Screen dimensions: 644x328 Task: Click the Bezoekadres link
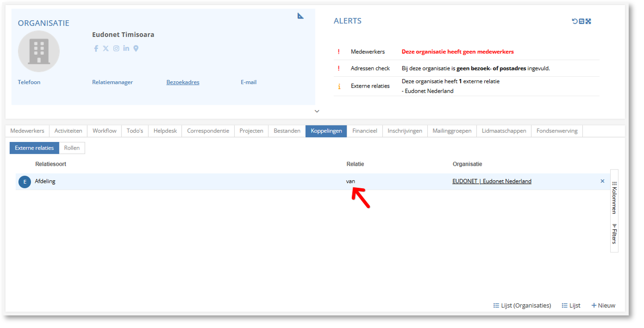pyautogui.click(x=183, y=82)
